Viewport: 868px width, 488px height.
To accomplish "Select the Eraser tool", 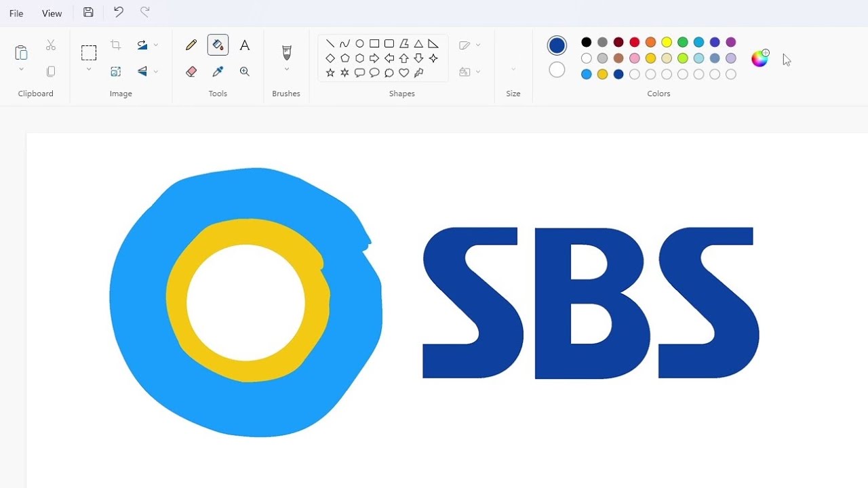I will [x=191, y=71].
